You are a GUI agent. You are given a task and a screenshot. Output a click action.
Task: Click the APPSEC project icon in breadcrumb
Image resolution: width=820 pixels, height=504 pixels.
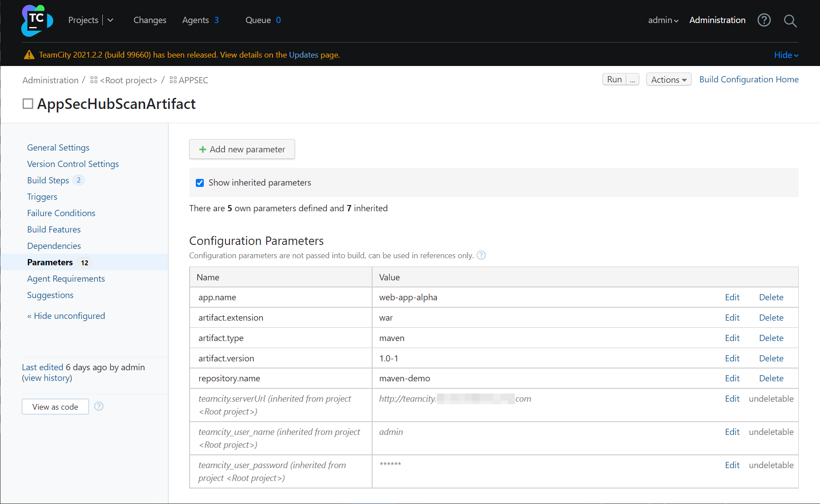173,80
